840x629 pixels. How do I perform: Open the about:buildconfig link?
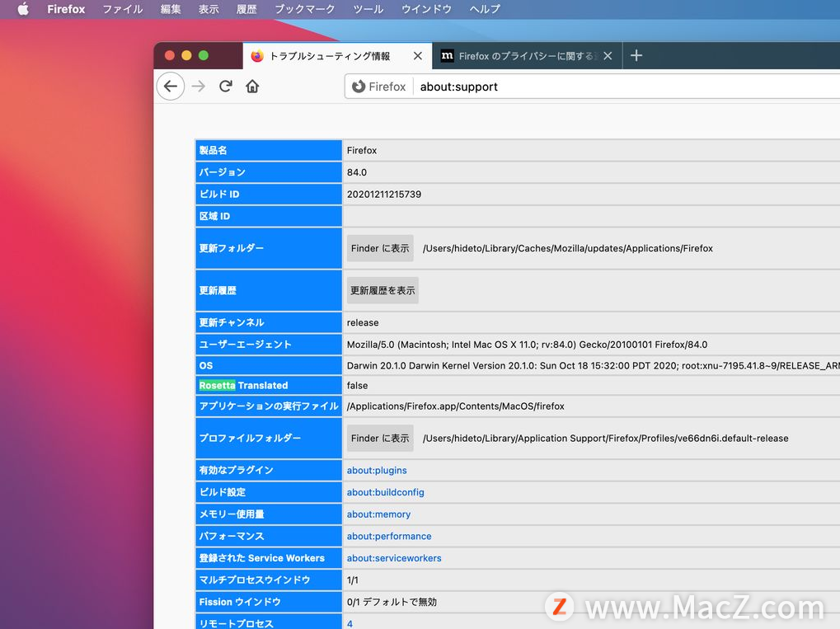pos(385,492)
